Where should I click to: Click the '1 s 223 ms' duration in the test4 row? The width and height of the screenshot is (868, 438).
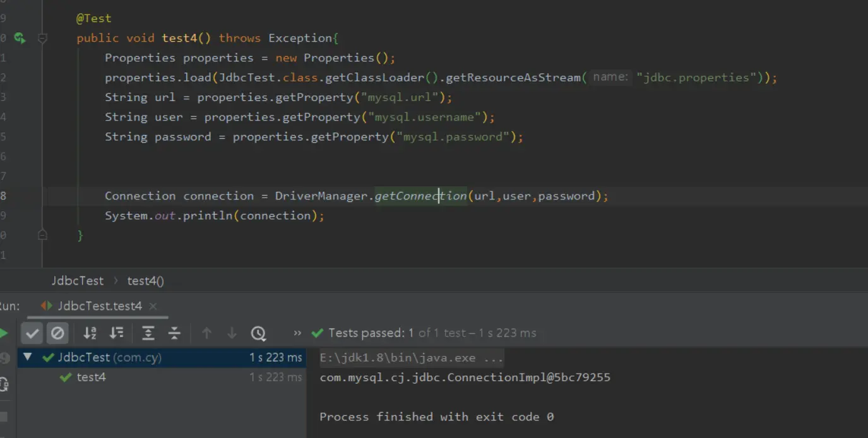coord(276,377)
